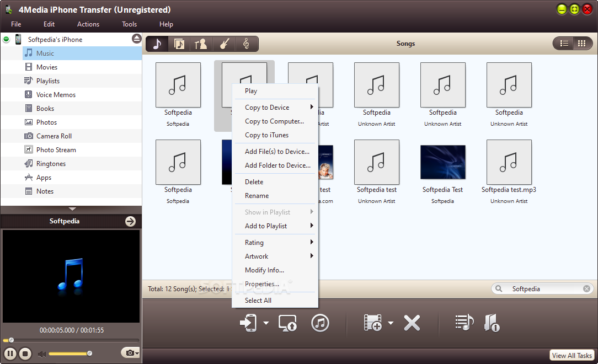Click the Copy to Device toolbar icon
Image resolution: width=598 pixels, height=364 pixels.
pos(248,323)
